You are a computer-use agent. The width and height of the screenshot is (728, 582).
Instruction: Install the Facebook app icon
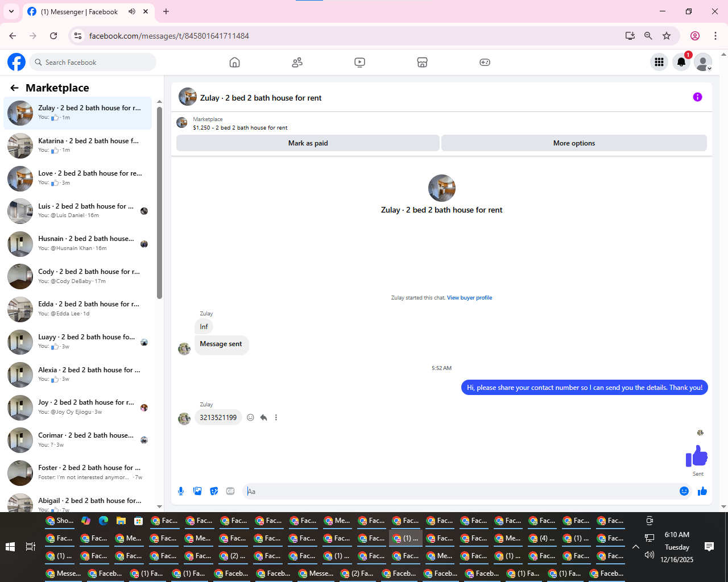click(630, 36)
